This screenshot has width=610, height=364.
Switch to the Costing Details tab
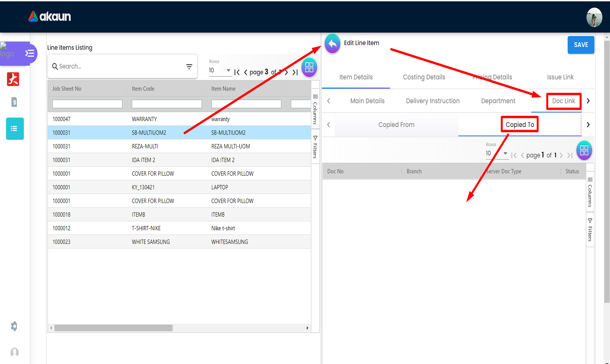(x=424, y=77)
